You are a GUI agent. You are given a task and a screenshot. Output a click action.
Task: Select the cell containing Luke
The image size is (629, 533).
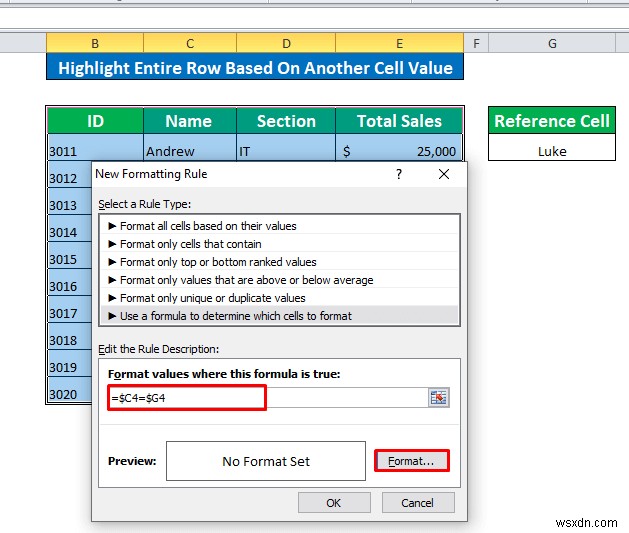[552, 148]
